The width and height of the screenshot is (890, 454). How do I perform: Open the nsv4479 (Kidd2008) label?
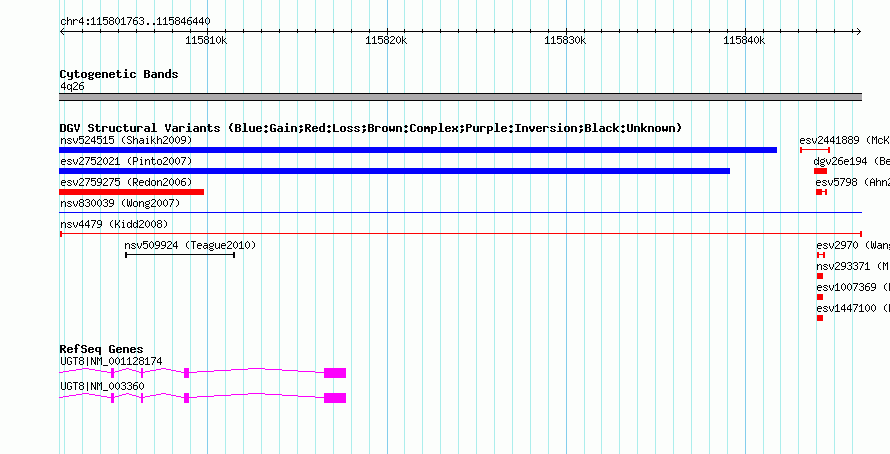[x=114, y=224]
